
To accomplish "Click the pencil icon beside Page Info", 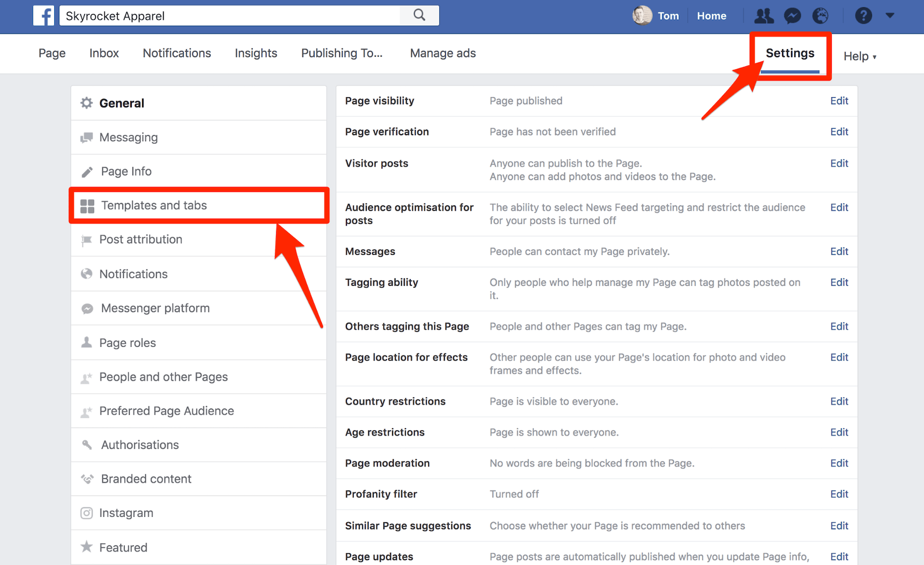I will (x=87, y=171).
